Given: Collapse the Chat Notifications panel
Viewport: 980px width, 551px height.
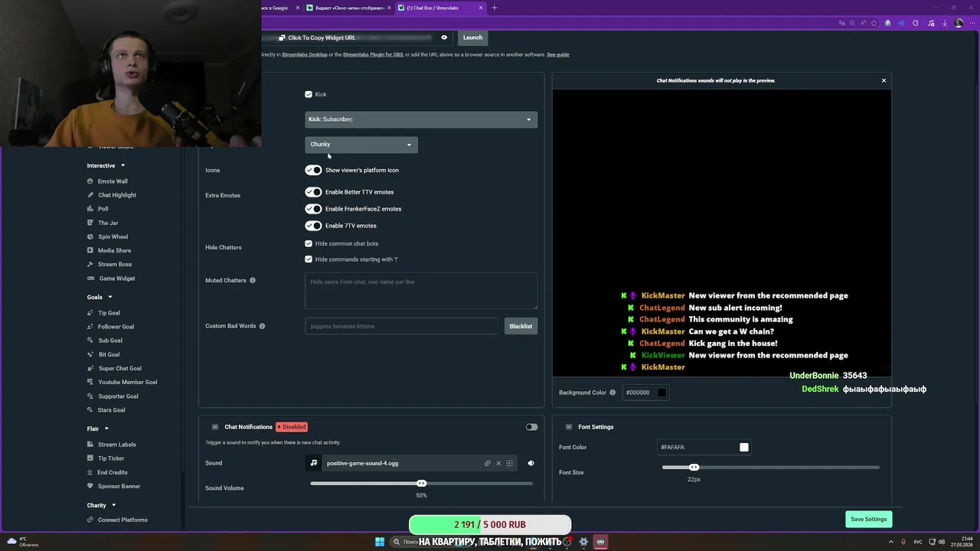Looking at the screenshot, I should coord(215,427).
